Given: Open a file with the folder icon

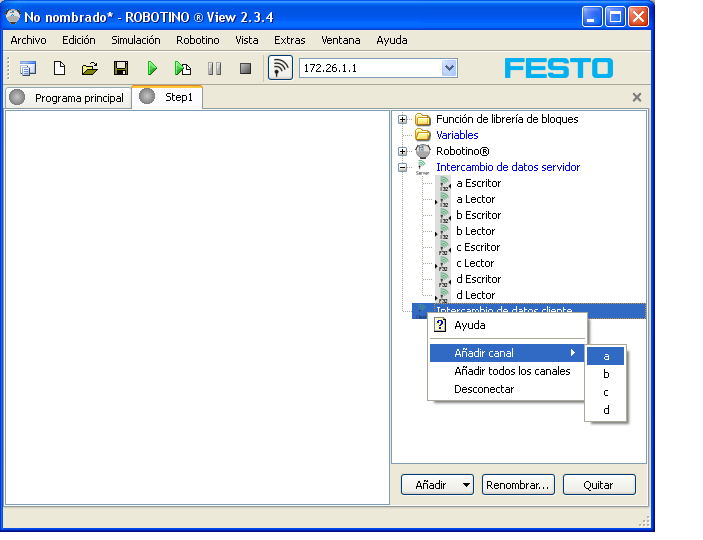Looking at the screenshot, I should coord(90,69).
